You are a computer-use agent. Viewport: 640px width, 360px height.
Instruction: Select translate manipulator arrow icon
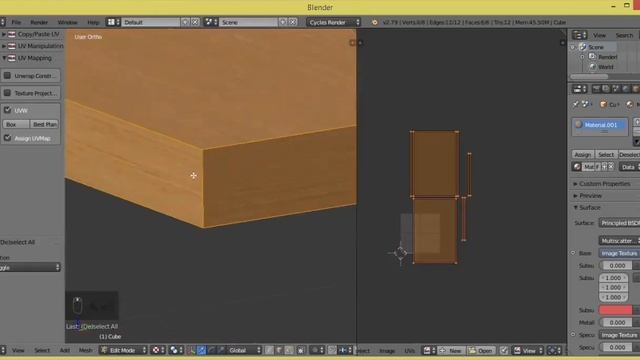click(x=202, y=350)
